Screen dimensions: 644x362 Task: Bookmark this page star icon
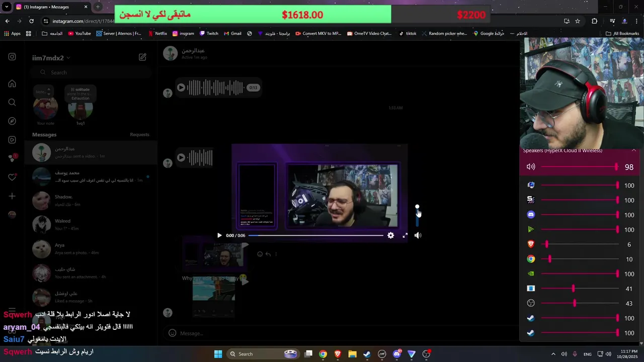[578, 21]
